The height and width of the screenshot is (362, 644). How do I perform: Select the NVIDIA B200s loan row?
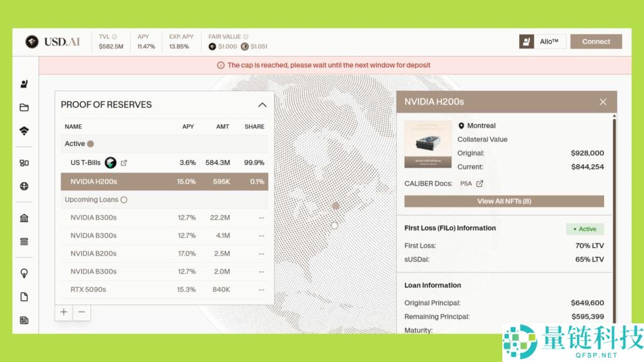click(164, 253)
